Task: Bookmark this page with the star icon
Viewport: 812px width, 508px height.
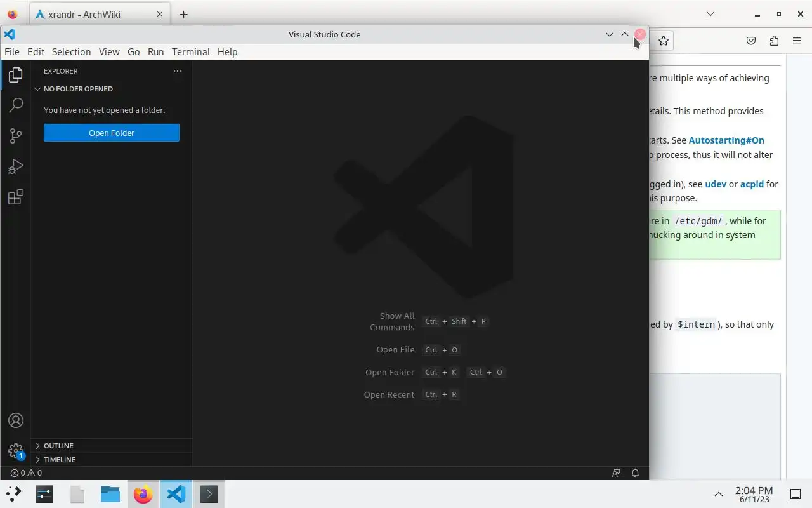Action: click(x=664, y=41)
